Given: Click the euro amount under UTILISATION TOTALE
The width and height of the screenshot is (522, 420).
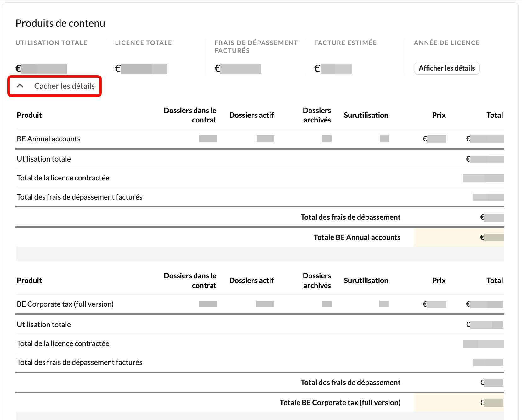Looking at the screenshot, I should click(x=42, y=69).
